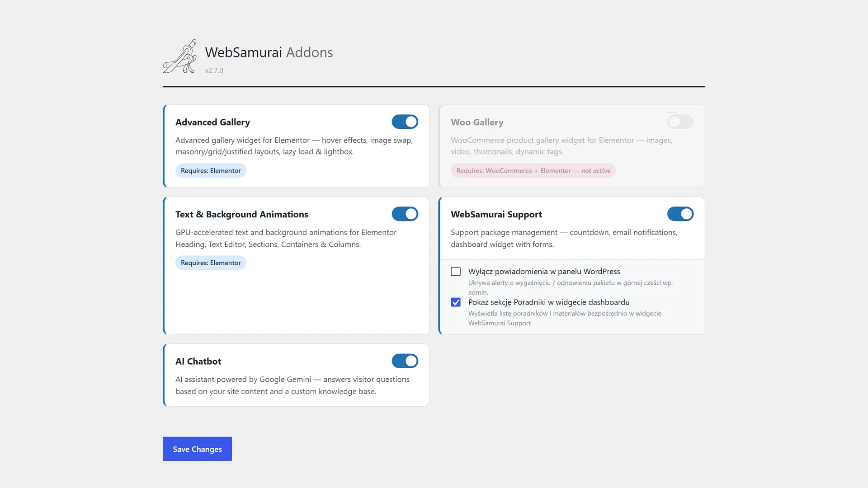Click the Support package management description text
Image resolution: width=868 pixels, height=488 pixels.
tap(564, 238)
